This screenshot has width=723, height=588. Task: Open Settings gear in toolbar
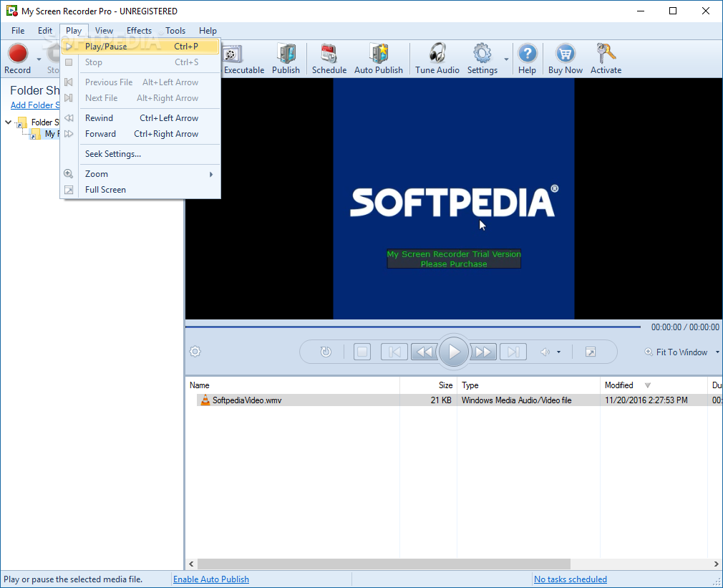(482, 59)
